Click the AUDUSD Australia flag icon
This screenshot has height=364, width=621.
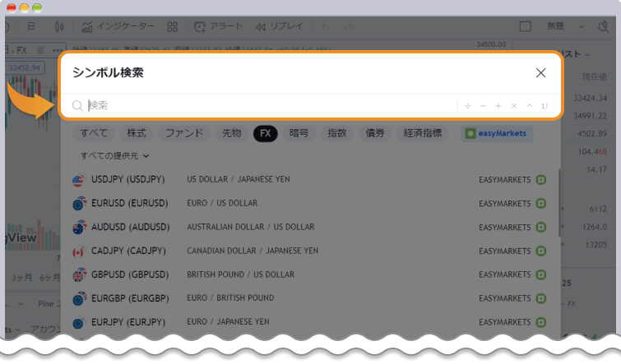(x=79, y=228)
